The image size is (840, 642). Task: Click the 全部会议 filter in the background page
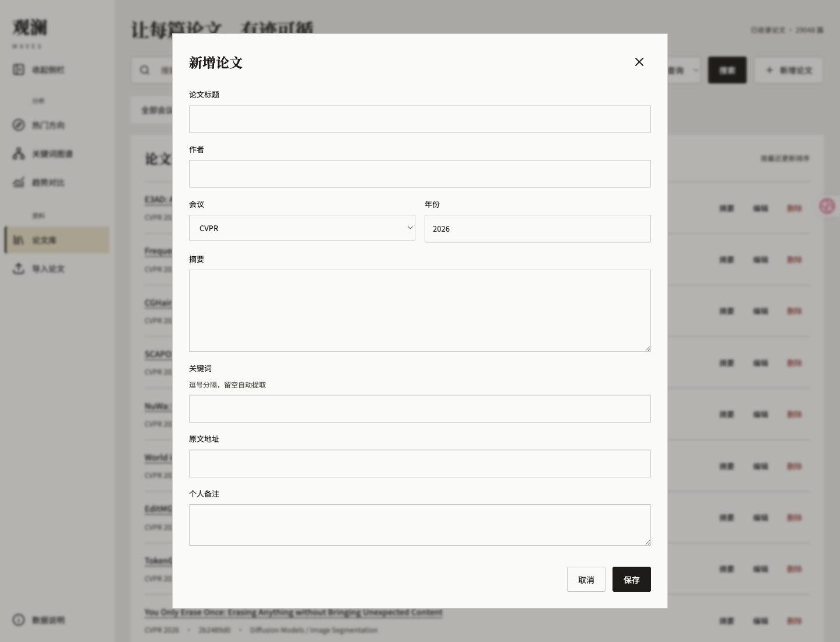pyautogui.click(x=157, y=110)
